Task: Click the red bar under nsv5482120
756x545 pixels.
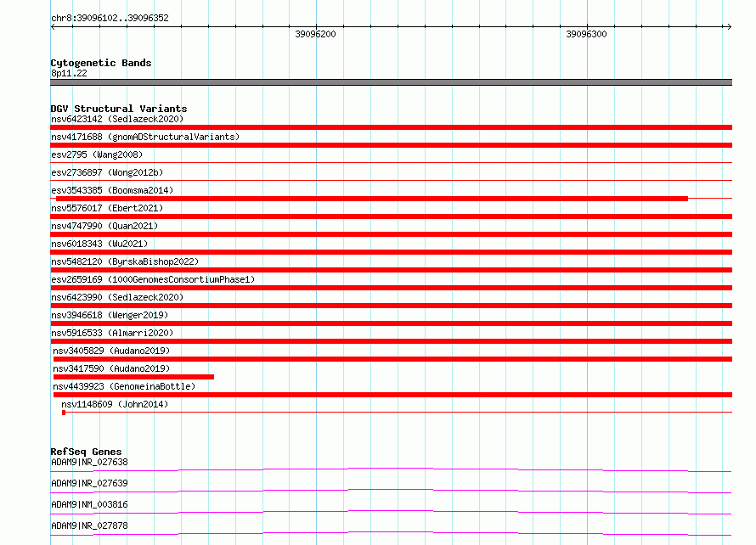Action: point(391,270)
